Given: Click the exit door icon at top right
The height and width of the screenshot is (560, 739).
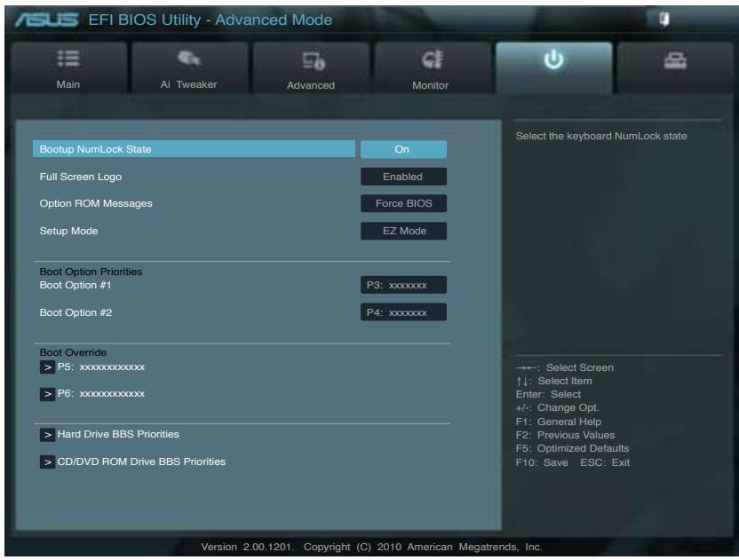Looking at the screenshot, I should 664,20.
